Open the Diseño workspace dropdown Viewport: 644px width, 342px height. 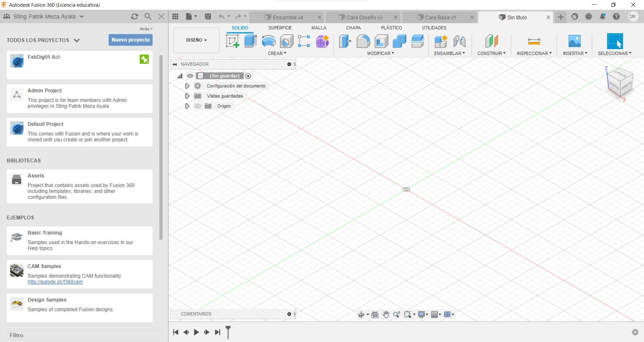[x=196, y=40]
